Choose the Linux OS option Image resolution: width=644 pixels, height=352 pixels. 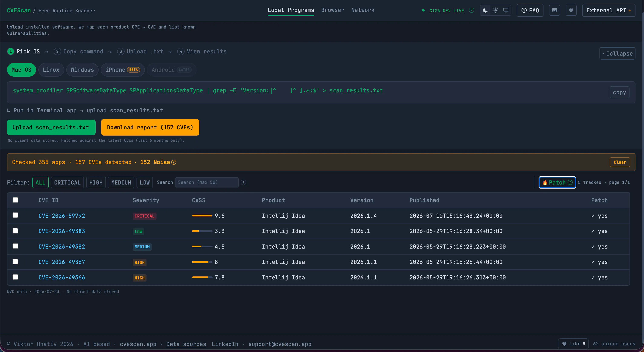(51, 70)
